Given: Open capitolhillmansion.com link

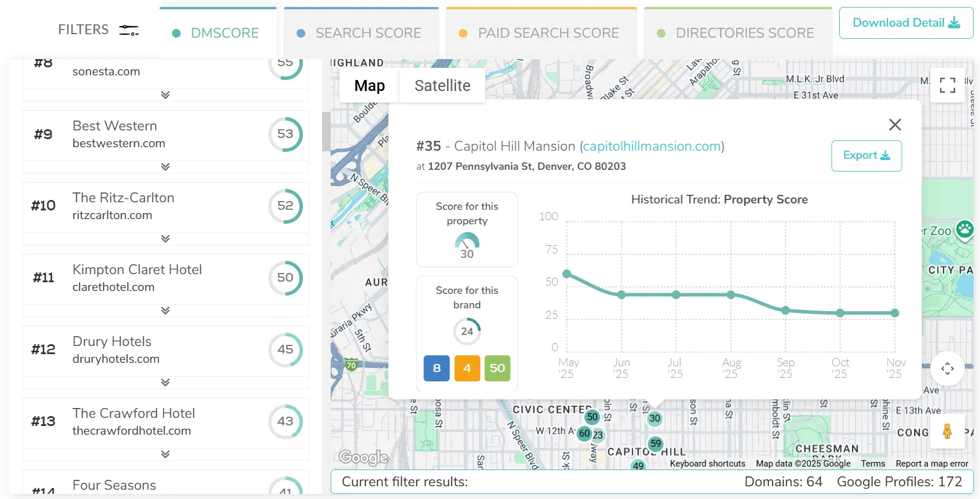Looking at the screenshot, I should [652, 146].
